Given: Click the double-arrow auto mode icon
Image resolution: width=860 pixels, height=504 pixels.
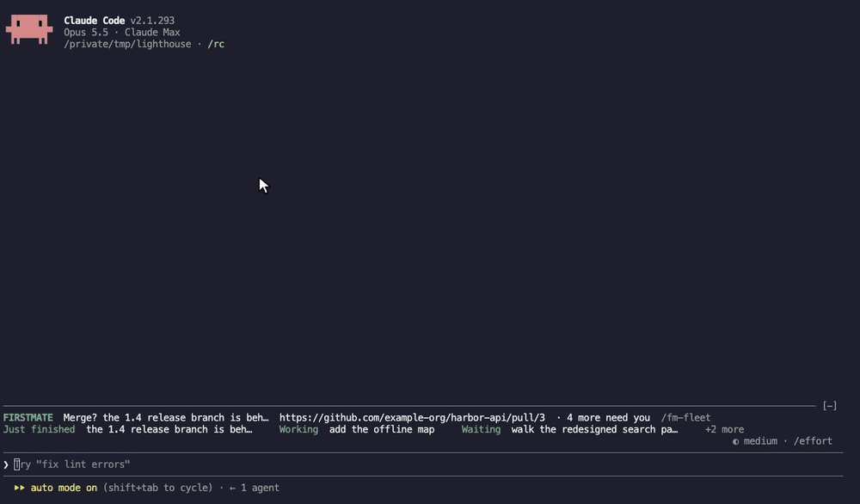Looking at the screenshot, I should [x=19, y=488].
